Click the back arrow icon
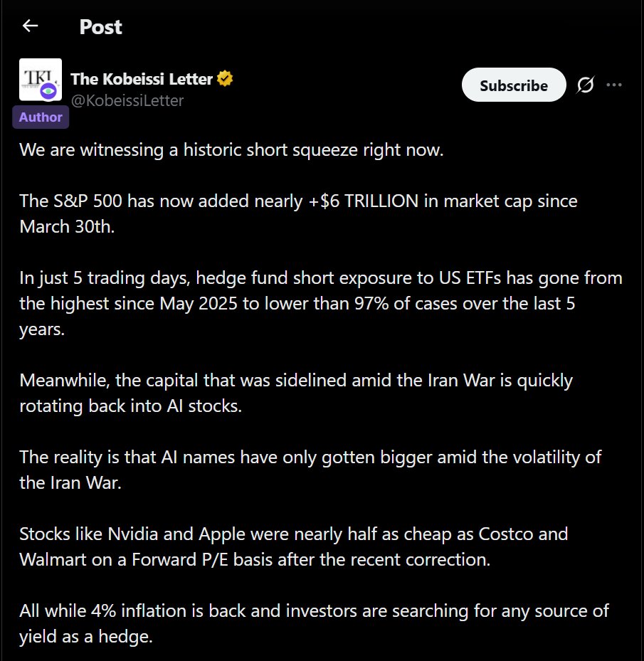 (30, 26)
